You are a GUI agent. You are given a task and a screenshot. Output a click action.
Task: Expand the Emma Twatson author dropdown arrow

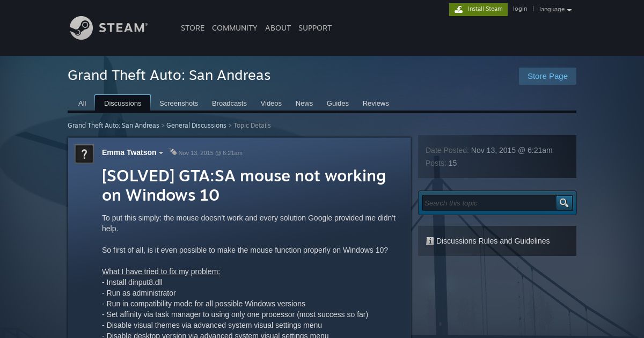(161, 153)
